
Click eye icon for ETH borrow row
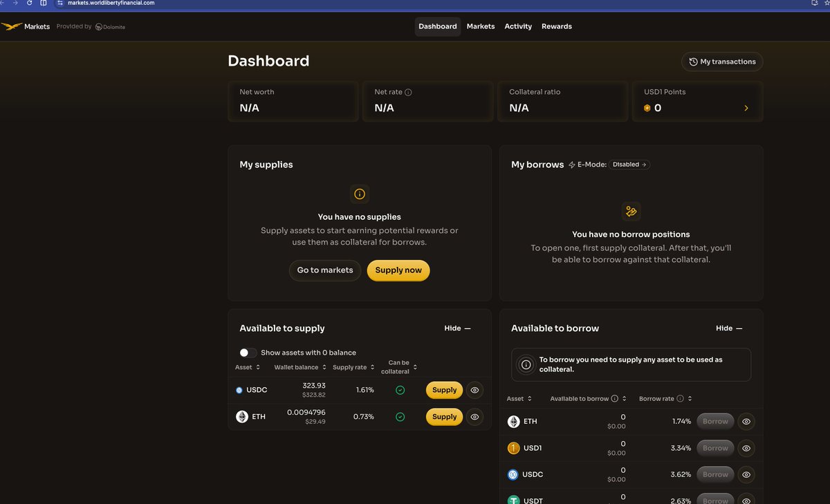pyautogui.click(x=746, y=421)
